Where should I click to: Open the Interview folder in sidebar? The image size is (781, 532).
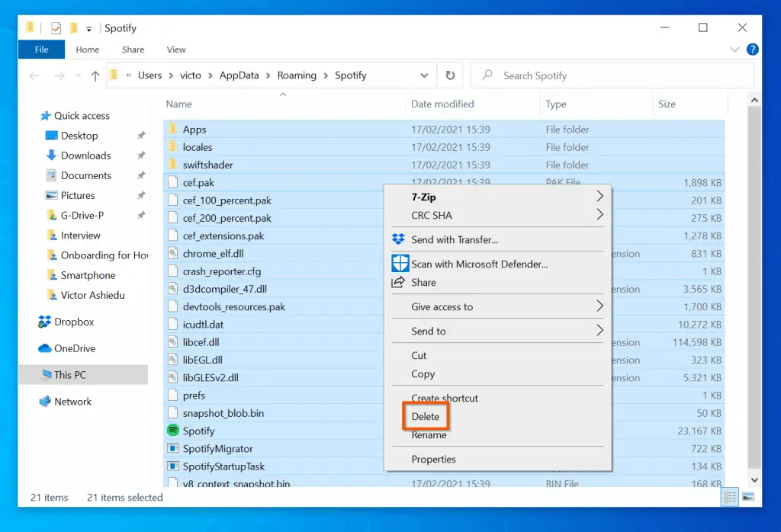point(80,236)
